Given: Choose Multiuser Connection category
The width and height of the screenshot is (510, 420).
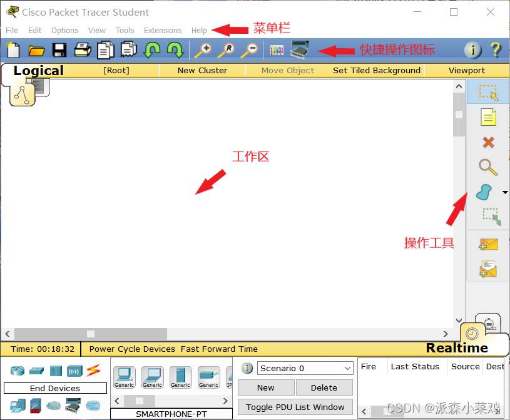Looking at the screenshot, I should [x=93, y=406].
